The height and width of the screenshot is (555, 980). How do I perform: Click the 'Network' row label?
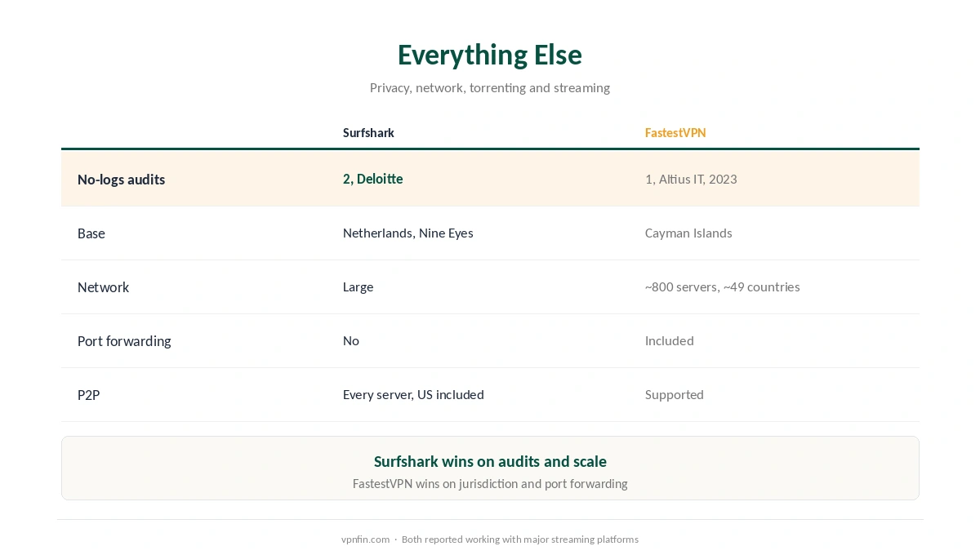click(x=103, y=287)
